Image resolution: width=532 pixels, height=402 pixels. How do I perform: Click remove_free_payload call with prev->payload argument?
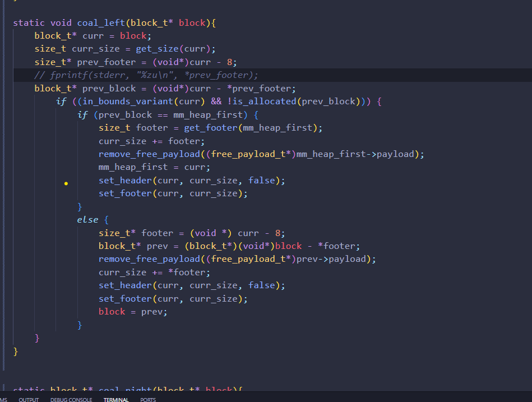149,259
